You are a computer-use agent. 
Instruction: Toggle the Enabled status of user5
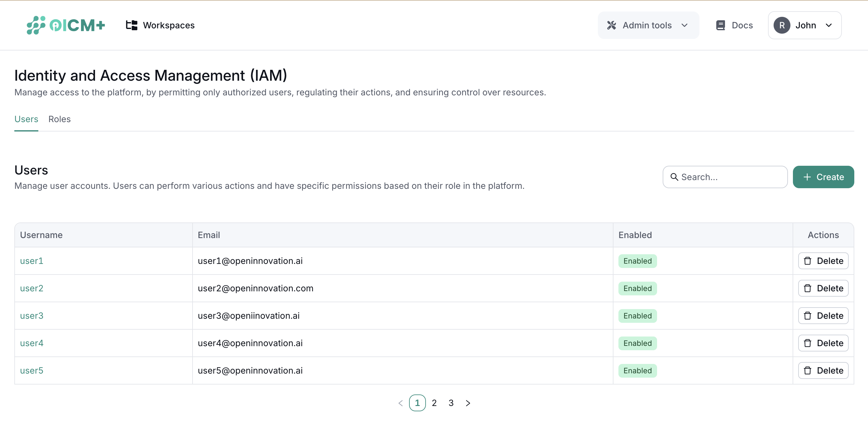coord(637,370)
